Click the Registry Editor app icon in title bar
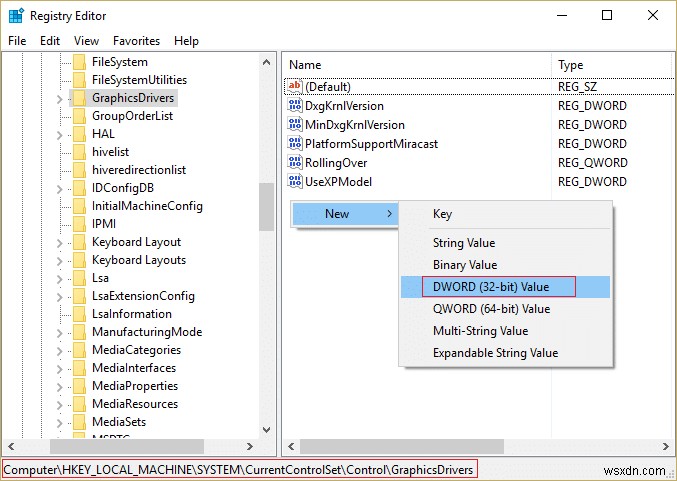Viewport: 677px width, 481px height. 16,16
